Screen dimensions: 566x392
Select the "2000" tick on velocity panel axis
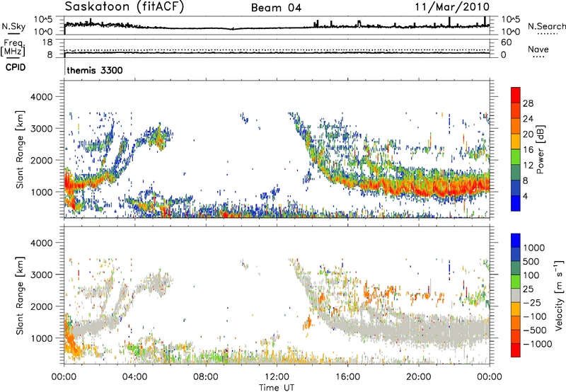[x=41, y=306]
